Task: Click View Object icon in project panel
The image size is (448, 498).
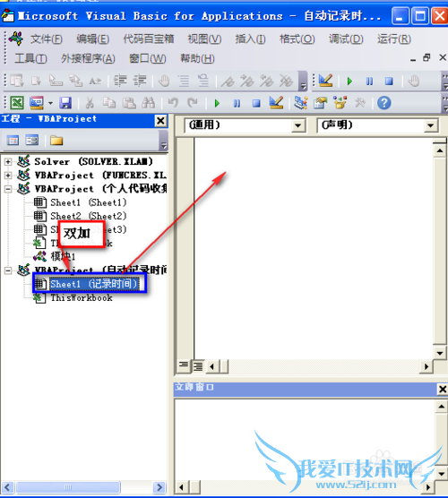Action: [x=32, y=140]
